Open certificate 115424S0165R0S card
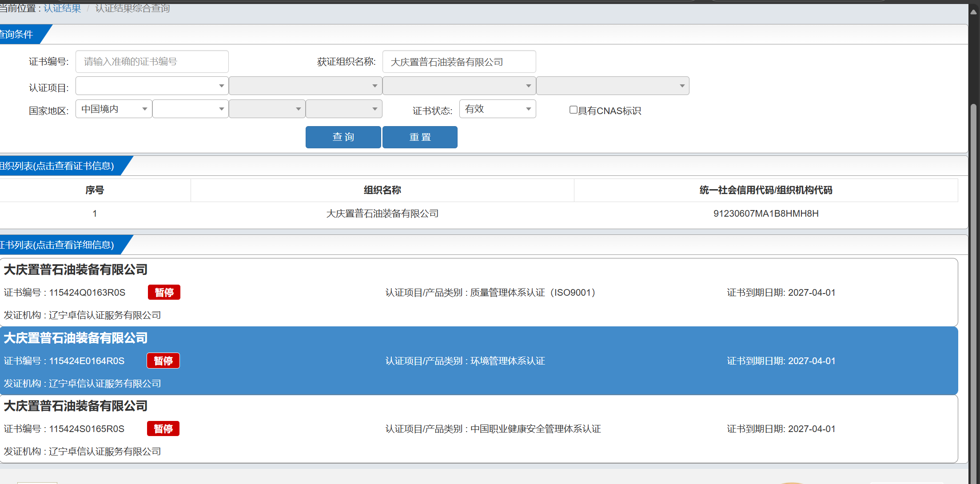The width and height of the screenshot is (980, 484). 479,429
